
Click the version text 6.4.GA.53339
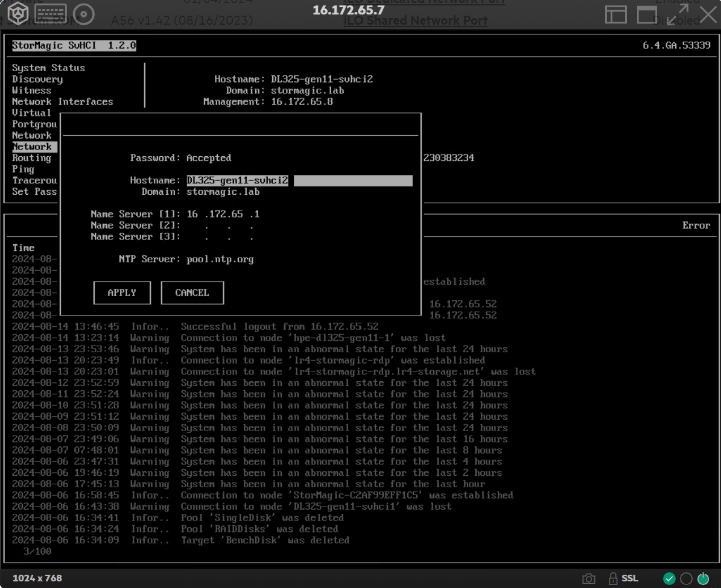pyautogui.click(x=676, y=45)
